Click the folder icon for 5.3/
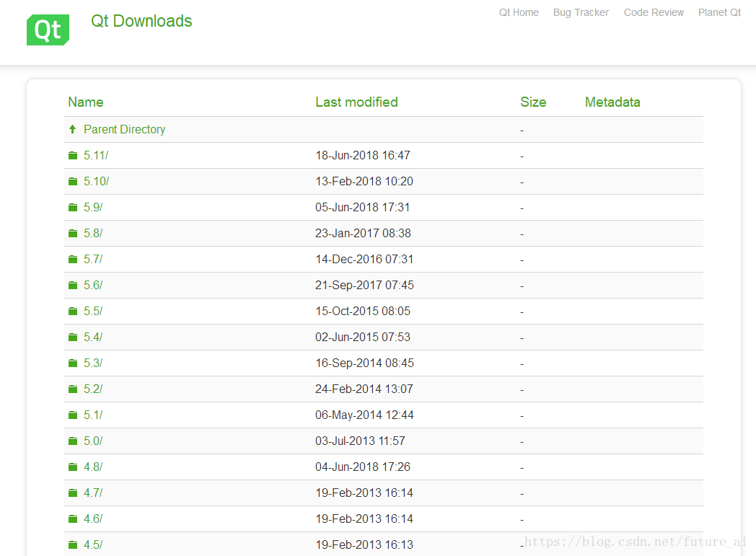Image resolution: width=756 pixels, height=556 pixels. pos(73,363)
